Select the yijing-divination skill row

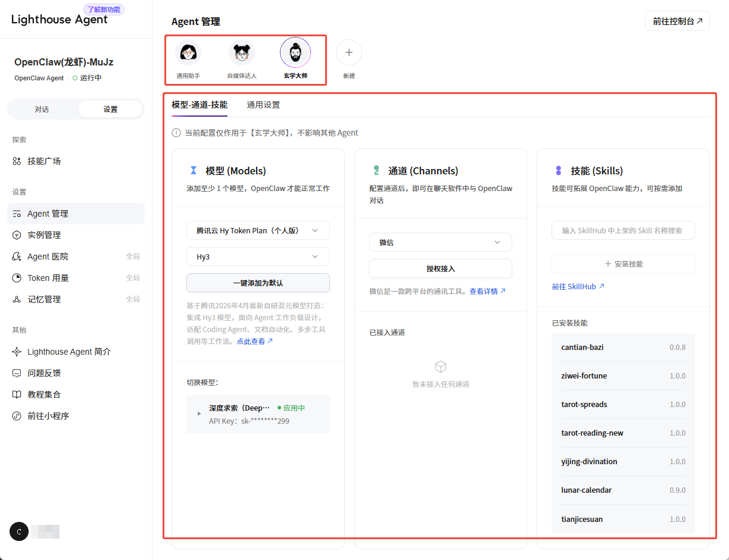(x=623, y=461)
